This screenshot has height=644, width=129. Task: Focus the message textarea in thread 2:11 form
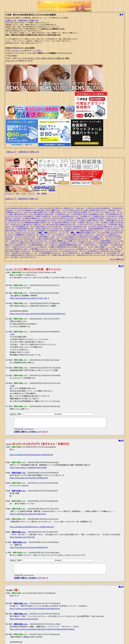[x=60, y=569]
